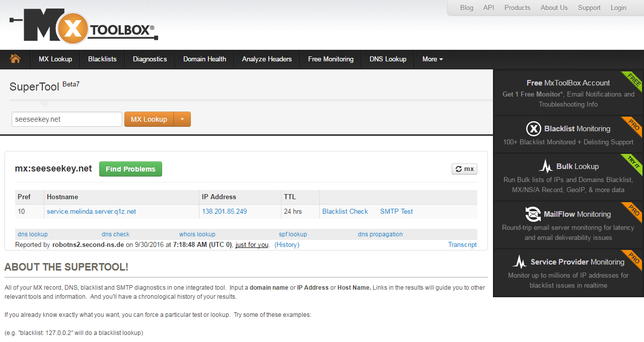Click the Login link in the top bar
The width and height of the screenshot is (644, 342).
coord(618,8)
